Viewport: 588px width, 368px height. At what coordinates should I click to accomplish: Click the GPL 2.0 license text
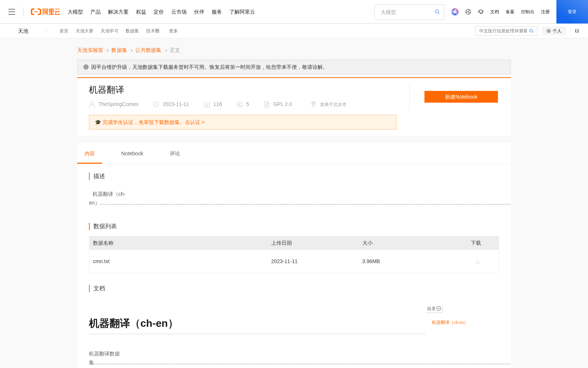(x=283, y=104)
